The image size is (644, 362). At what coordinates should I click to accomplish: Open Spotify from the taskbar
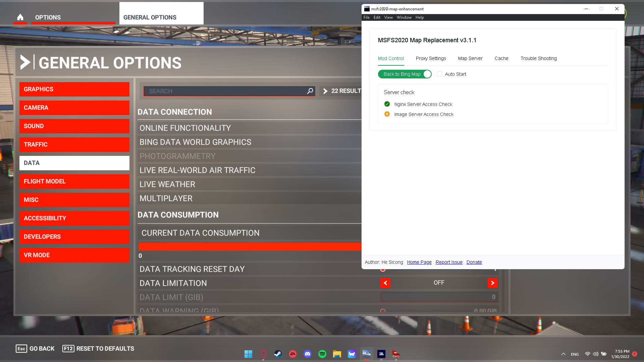[x=322, y=354]
